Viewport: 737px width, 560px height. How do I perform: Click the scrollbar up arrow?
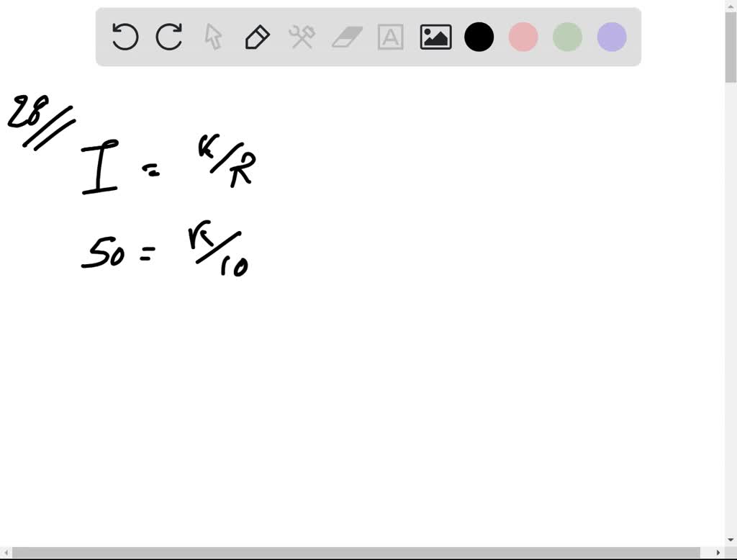pos(731,6)
